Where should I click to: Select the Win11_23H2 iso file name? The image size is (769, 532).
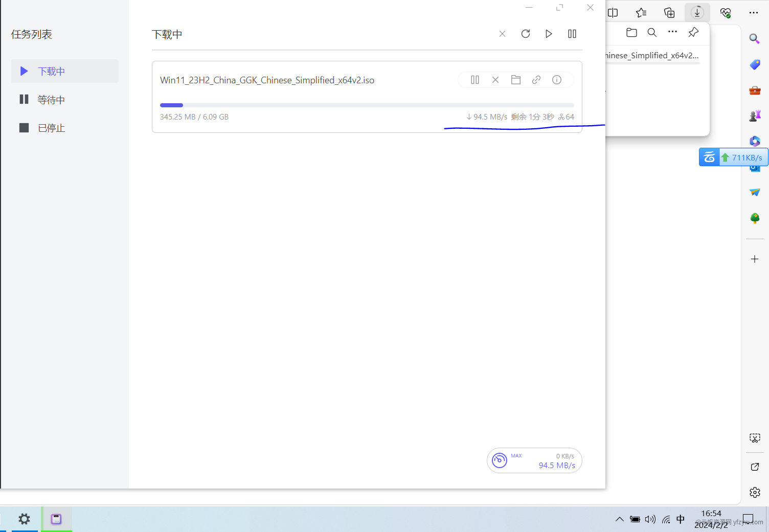coord(267,80)
